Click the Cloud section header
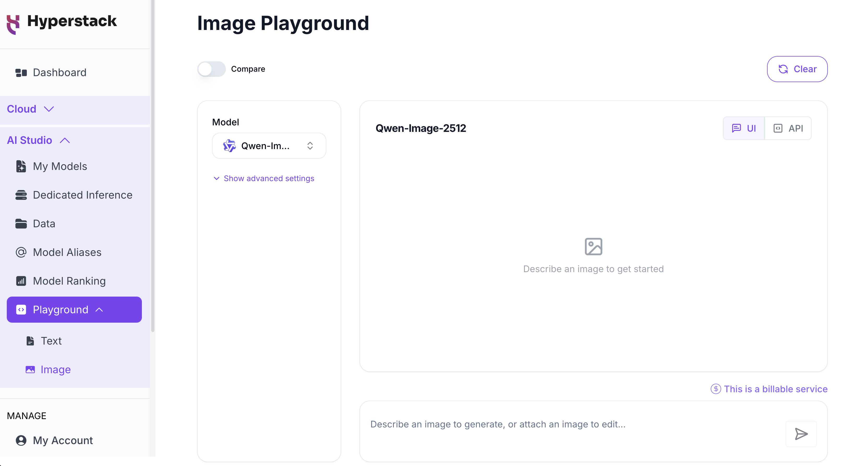 pyautogui.click(x=75, y=110)
